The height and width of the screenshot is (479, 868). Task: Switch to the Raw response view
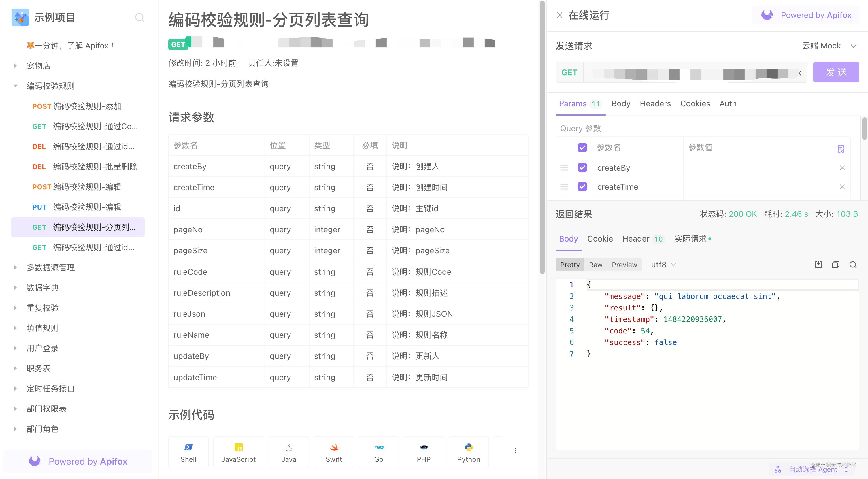(595, 265)
